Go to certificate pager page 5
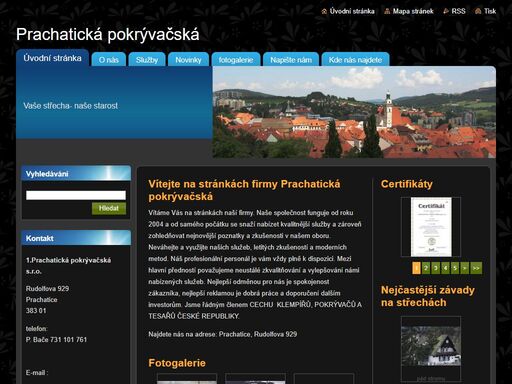The image size is (512, 384). pyautogui.click(x=455, y=268)
